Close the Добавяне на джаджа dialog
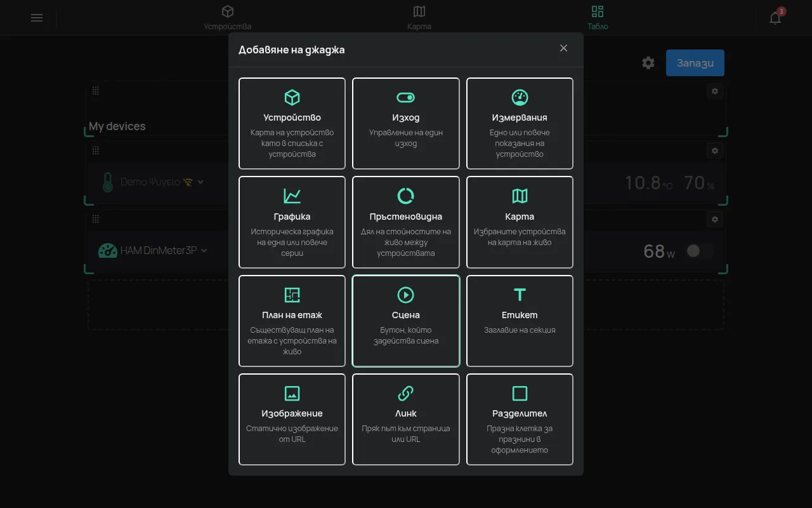The image size is (812, 508). pyautogui.click(x=563, y=48)
